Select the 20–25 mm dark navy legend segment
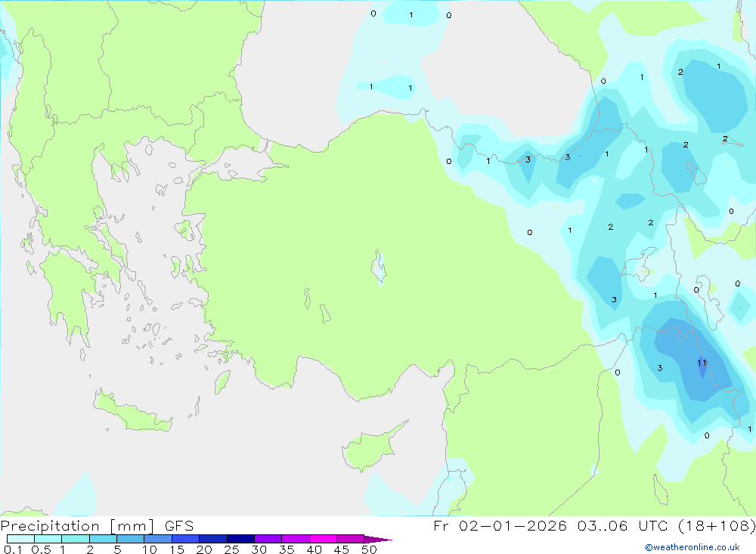Screen dimensions: 756x554 [212, 539]
